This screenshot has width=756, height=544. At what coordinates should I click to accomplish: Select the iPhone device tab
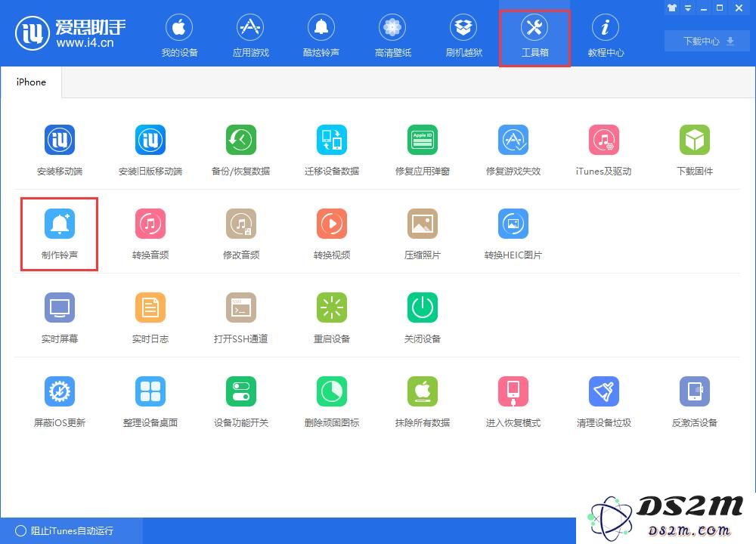point(31,82)
